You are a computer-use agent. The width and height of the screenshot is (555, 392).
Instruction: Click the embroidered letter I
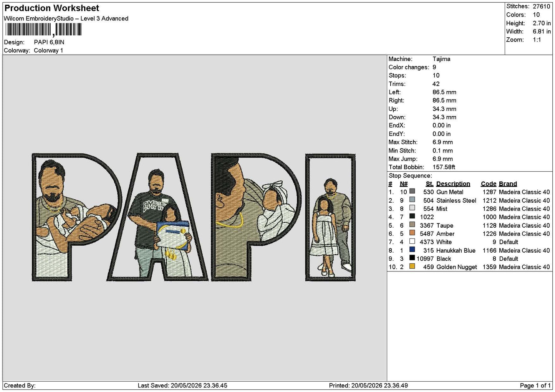click(330, 217)
